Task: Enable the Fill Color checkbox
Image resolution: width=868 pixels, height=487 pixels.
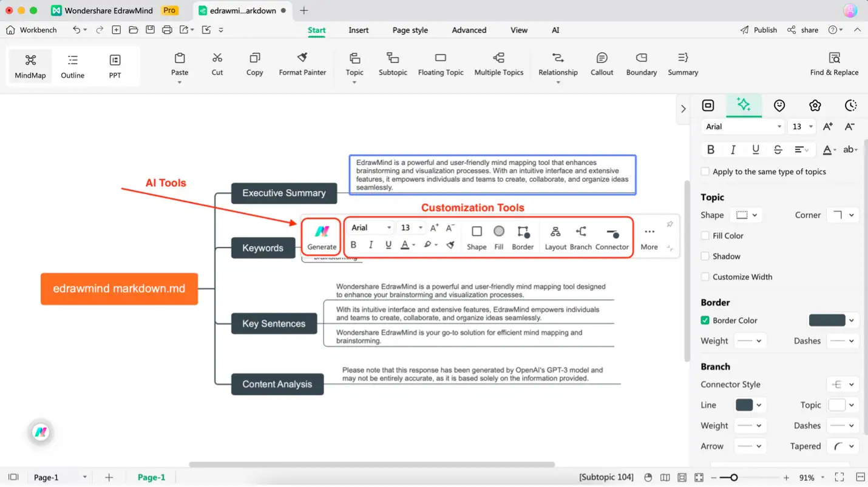Action: [705, 236]
